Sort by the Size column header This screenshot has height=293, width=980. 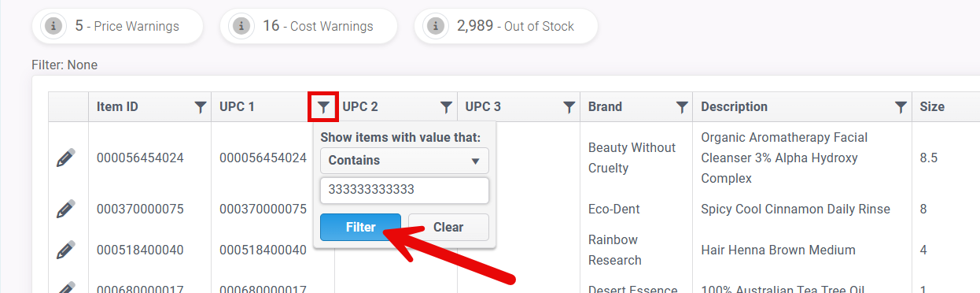[x=932, y=107]
